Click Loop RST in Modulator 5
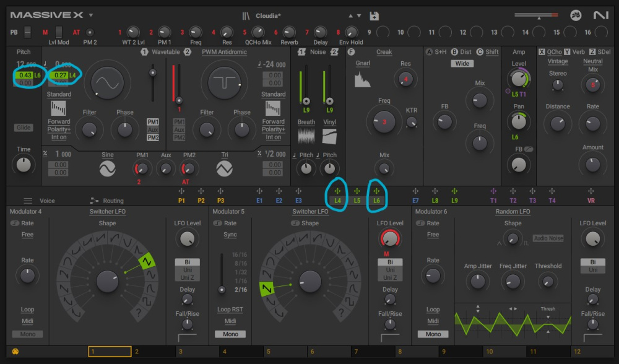 (230, 310)
